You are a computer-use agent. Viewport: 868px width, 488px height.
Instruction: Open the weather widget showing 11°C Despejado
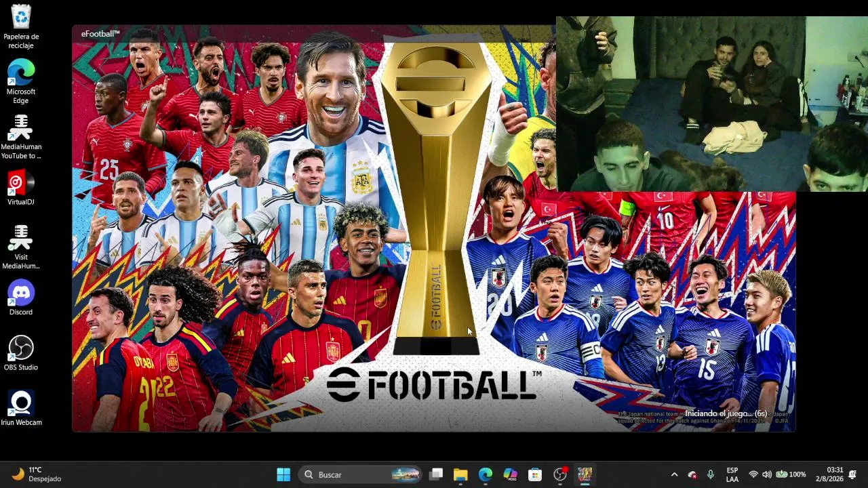tap(38, 474)
